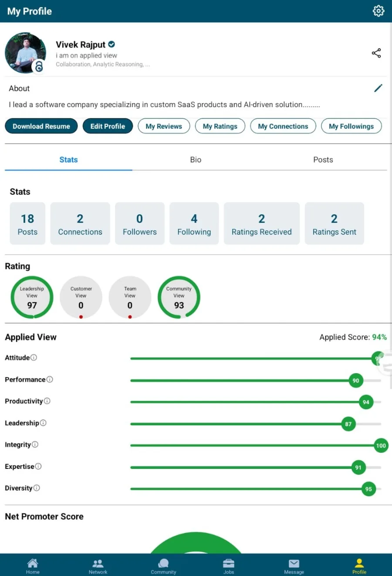Viewport: 392px width, 576px height.
Task: Switch to the Posts tab
Action: [323, 160]
